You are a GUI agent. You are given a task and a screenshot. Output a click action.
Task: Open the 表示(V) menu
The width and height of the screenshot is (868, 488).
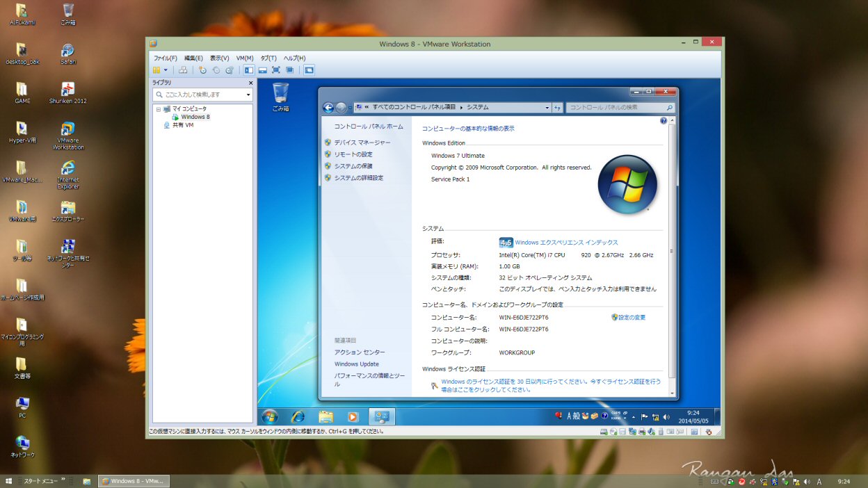pos(220,58)
